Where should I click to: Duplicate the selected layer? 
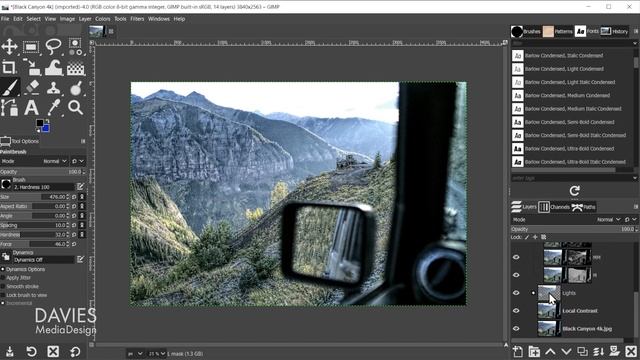[582, 351]
